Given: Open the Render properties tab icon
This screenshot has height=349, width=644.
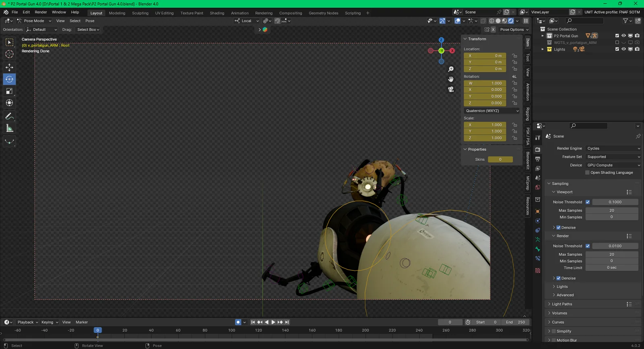Looking at the screenshot, I should [x=538, y=150].
